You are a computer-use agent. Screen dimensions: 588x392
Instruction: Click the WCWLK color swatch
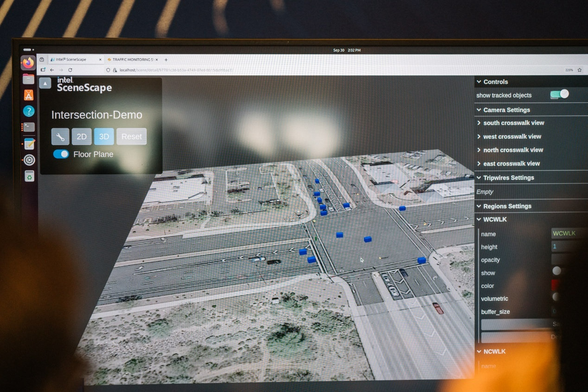point(556,285)
